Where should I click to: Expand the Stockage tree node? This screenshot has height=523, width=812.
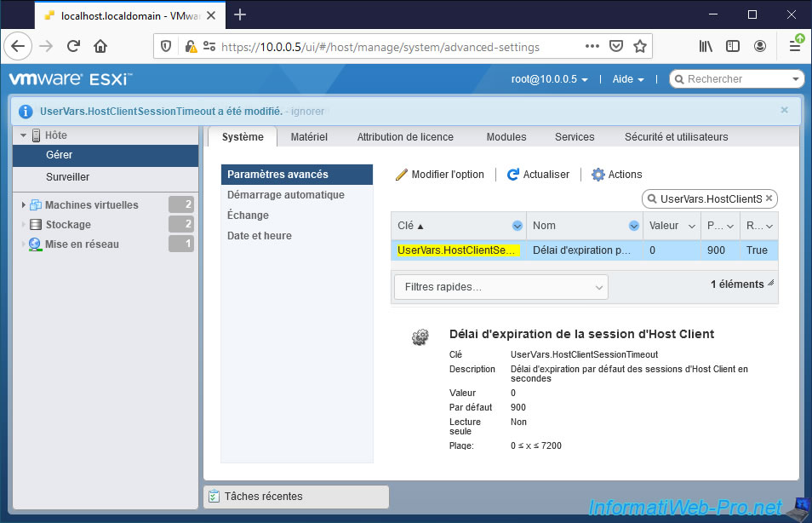tap(24, 225)
